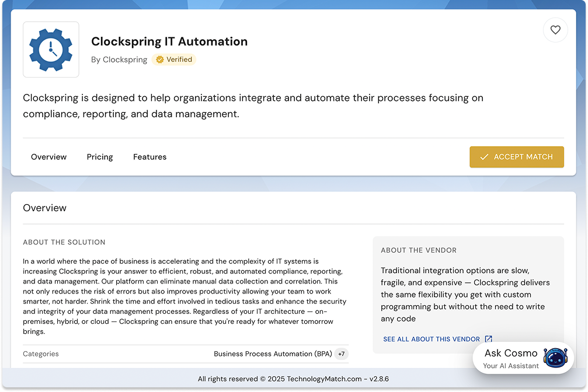Switch to the Features tab
Viewport: 588px width, 392px height.
pos(149,157)
